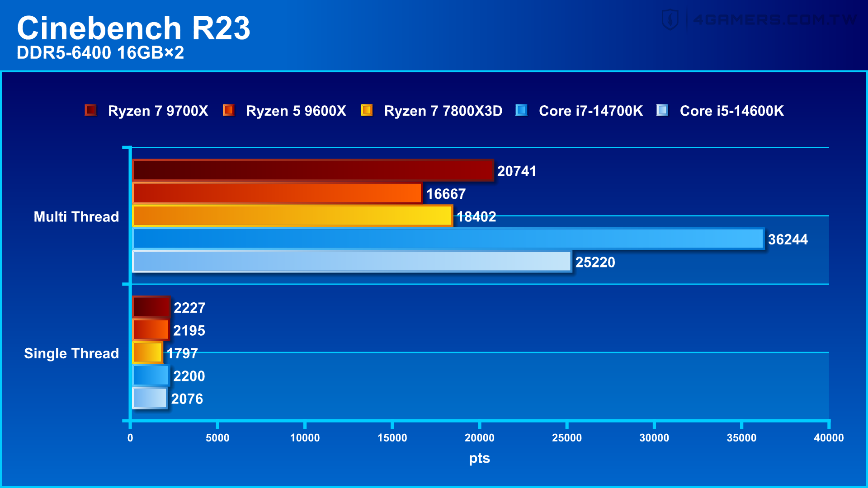The image size is (868, 488).
Task: Click the Ryzen 7 7800X3D legend swatch
Action: (x=366, y=110)
